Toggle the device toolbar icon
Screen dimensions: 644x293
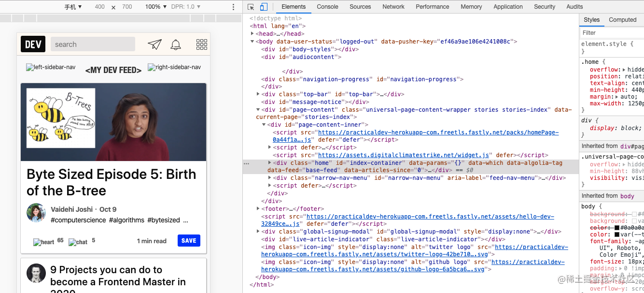click(264, 7)
